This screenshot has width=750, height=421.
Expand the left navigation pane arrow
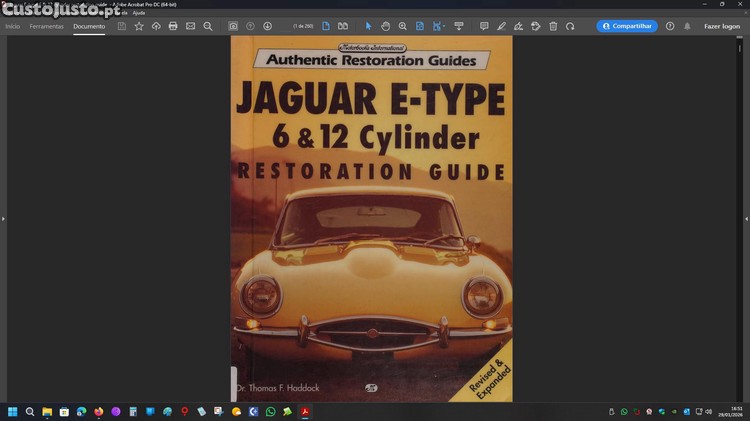(3, 219)
